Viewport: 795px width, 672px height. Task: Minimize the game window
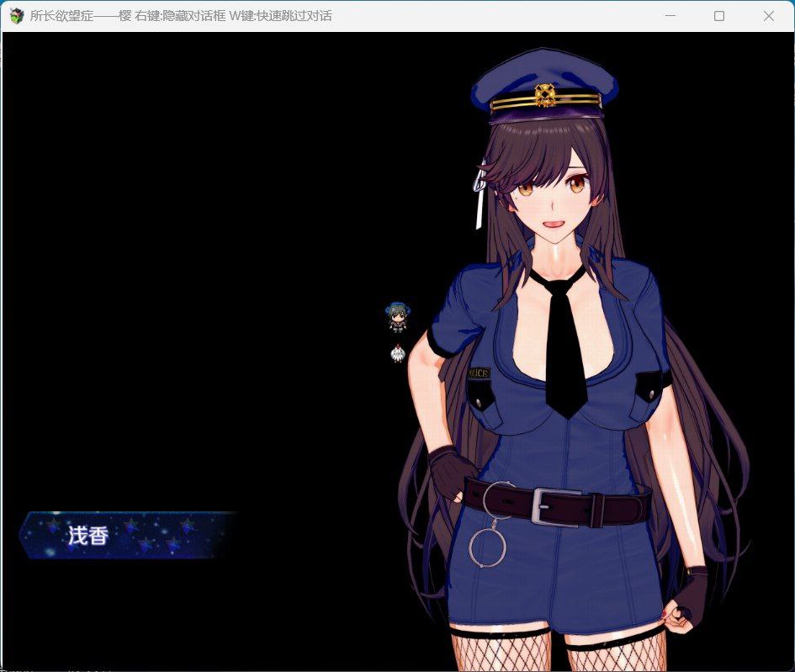pyautogui.click(x=670, y=15)
